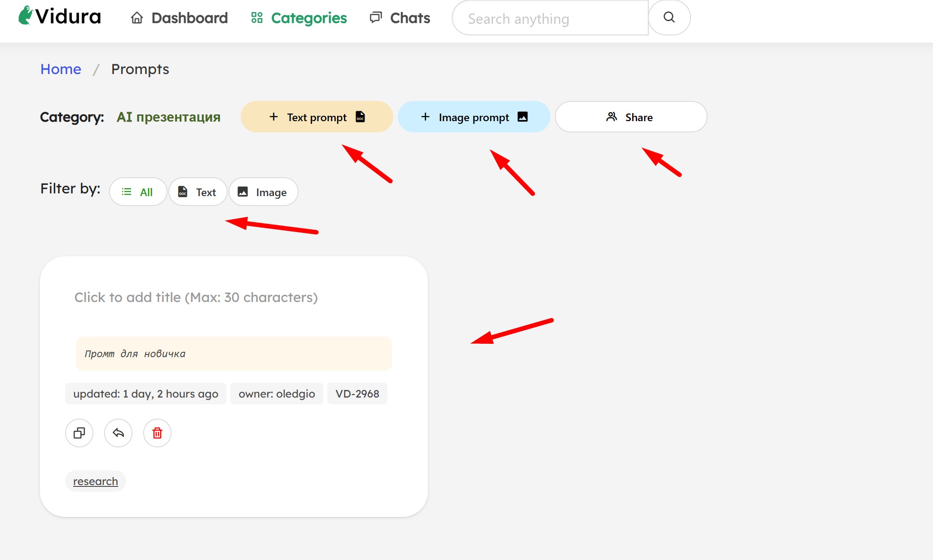Filter prompts by Text type
Screen dimensions: 933x560
tap(198, 192)
